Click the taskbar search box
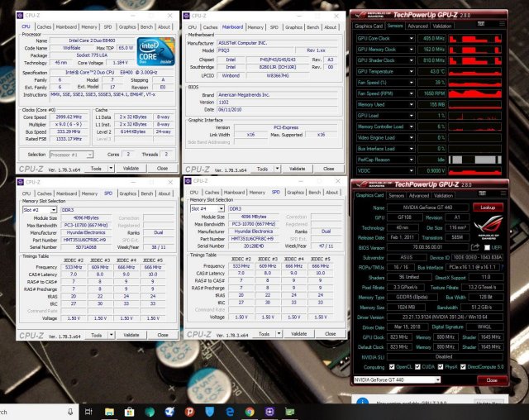 pyautogui.click(x=39, y=412)
